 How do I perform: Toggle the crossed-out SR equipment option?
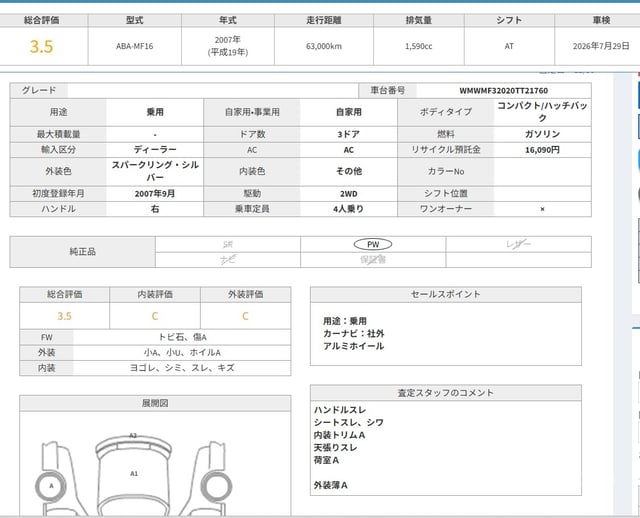click(x=227, y=243)
